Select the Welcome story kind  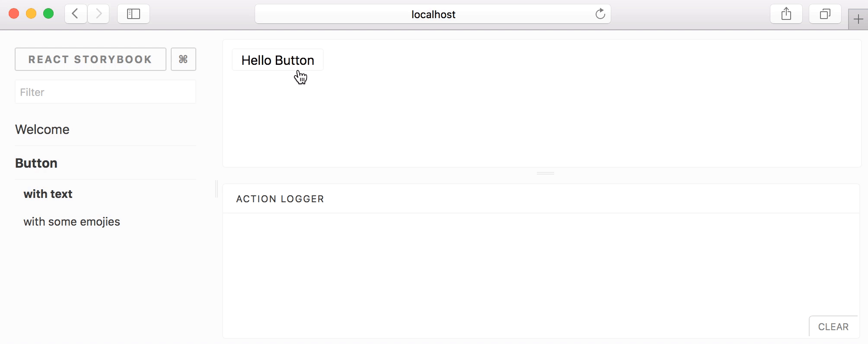coord(42,129)
